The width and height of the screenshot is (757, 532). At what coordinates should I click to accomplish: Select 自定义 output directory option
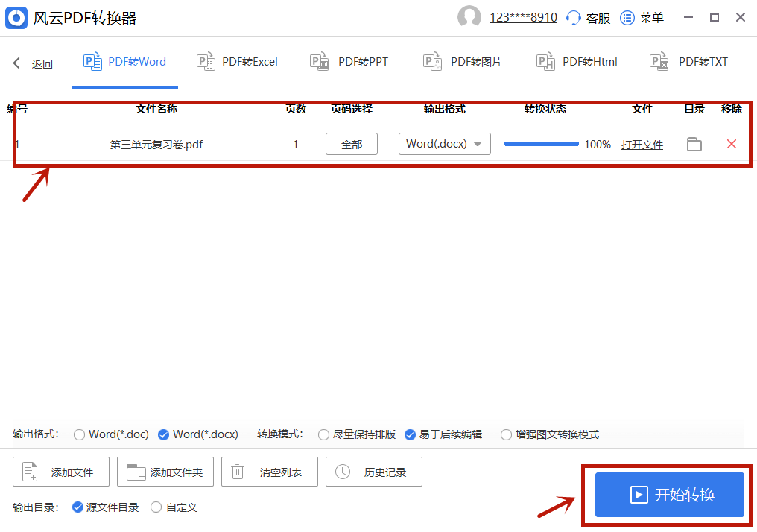tap(156, 507)
